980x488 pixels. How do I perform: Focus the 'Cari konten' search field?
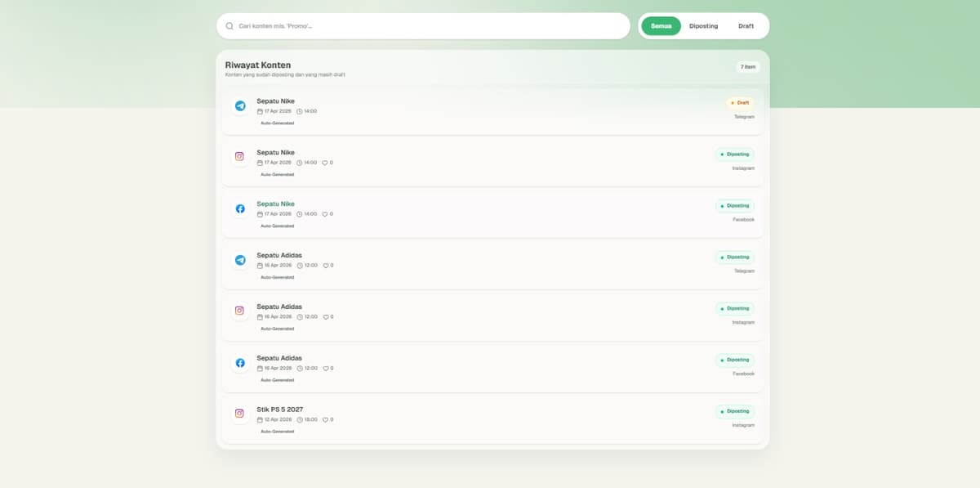(423, 26)
